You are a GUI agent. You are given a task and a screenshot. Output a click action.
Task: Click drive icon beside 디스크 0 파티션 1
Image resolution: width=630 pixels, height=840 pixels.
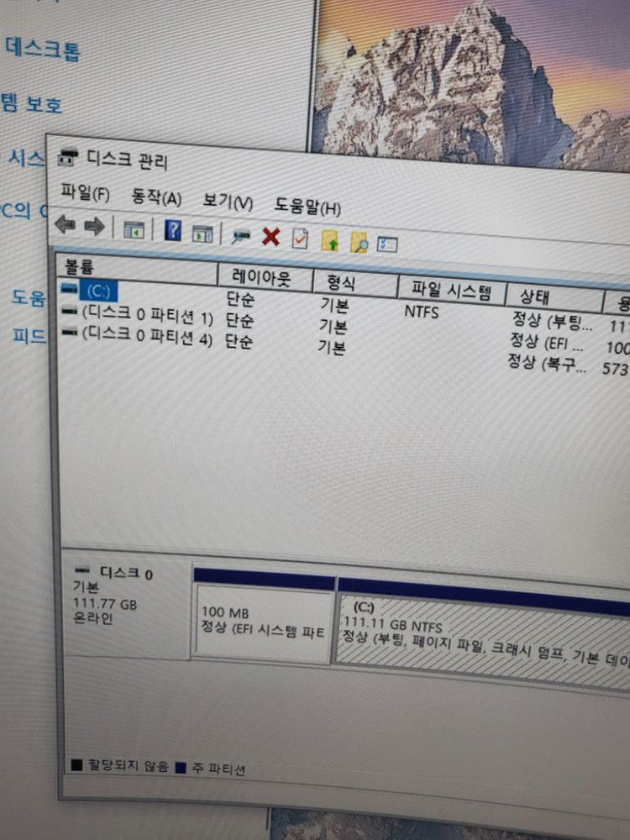(x=69, y=310)
